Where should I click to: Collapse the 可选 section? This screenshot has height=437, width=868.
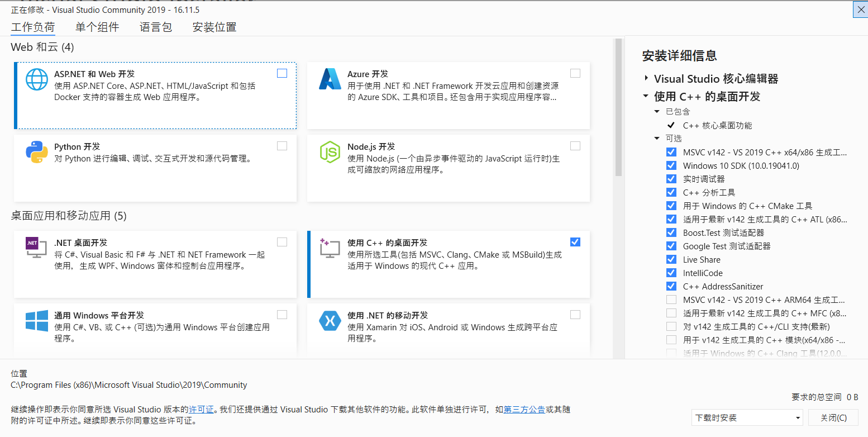[x=657, y=138]
